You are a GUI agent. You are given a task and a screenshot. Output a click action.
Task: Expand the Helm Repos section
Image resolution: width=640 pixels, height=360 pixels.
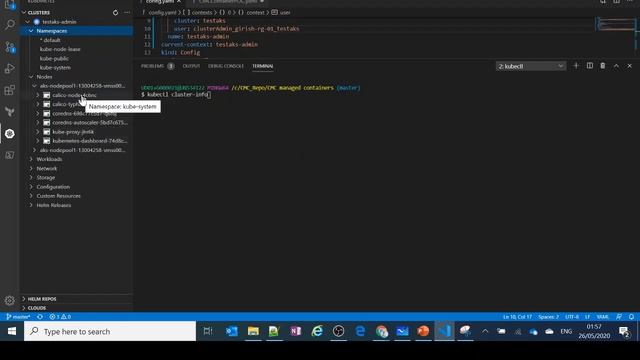tap(24, 299)
